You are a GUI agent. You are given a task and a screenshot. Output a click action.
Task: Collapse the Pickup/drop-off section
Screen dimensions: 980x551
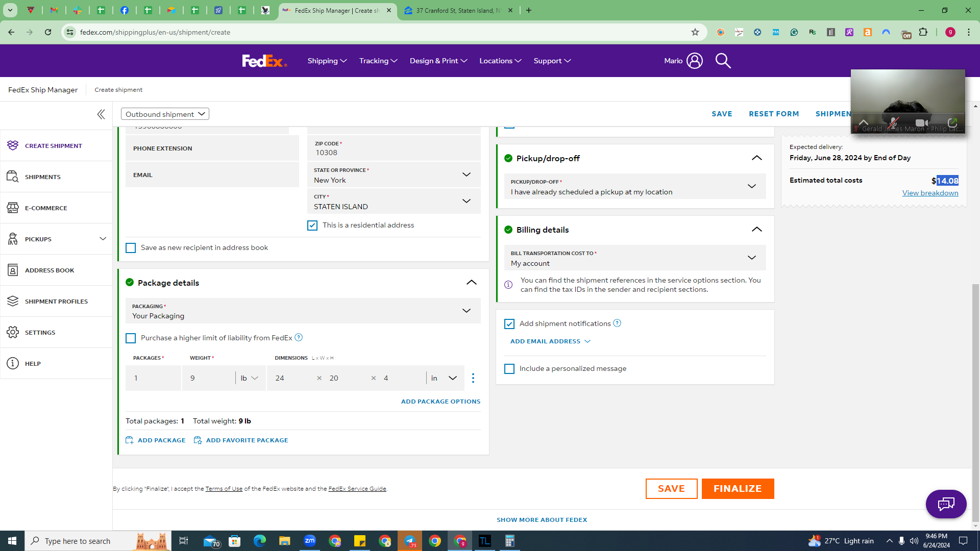tap(757, 158)
